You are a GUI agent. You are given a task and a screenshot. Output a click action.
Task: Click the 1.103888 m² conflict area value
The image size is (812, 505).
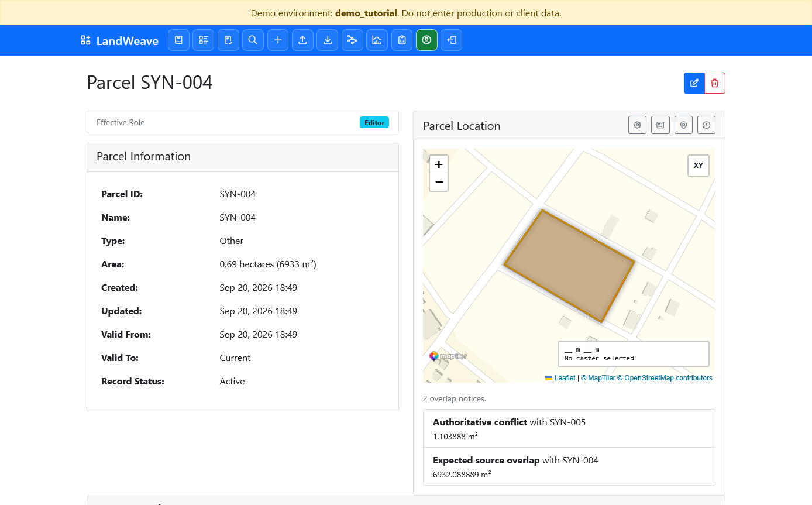(x=455, y=437)
